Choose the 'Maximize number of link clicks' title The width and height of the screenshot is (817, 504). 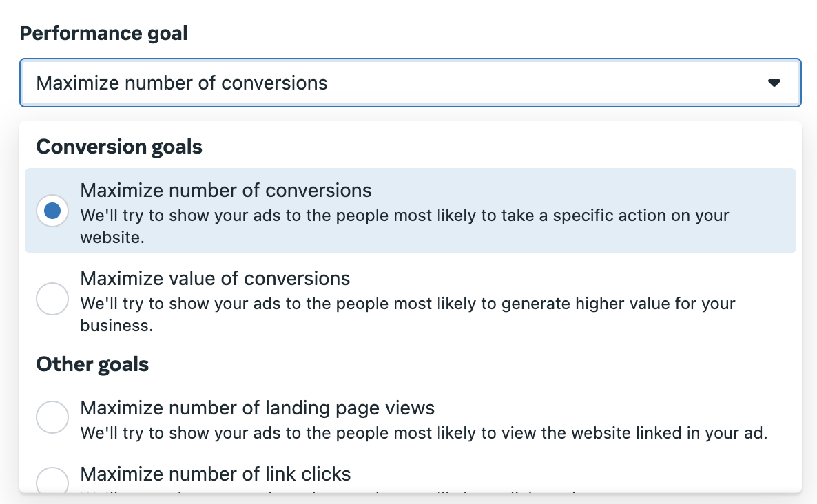point(215,474)
